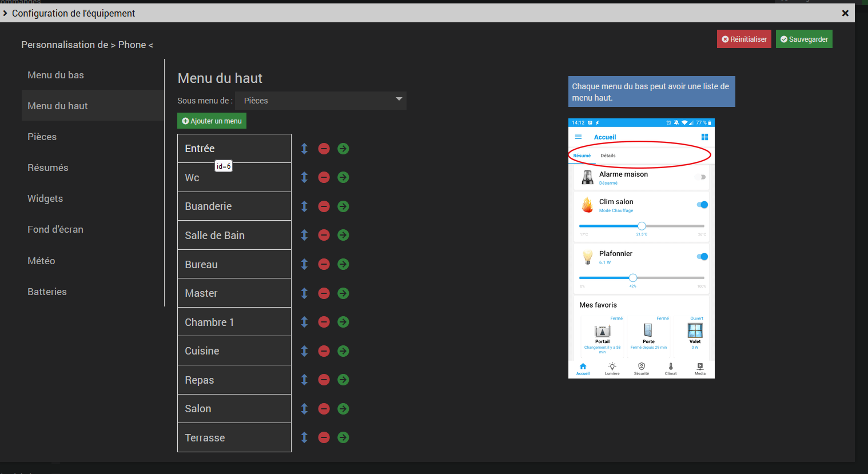
Task: Click the reorder handle for Master
Action: point(304,293)
